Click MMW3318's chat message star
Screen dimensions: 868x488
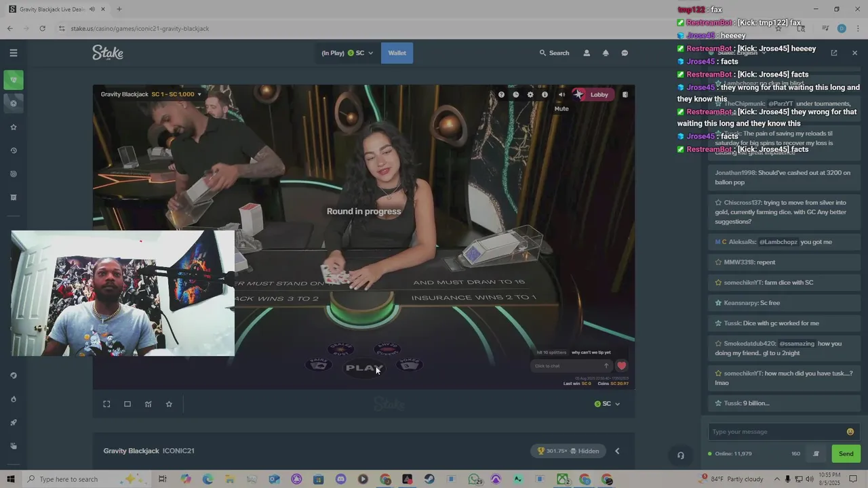(x=718, y=262)
